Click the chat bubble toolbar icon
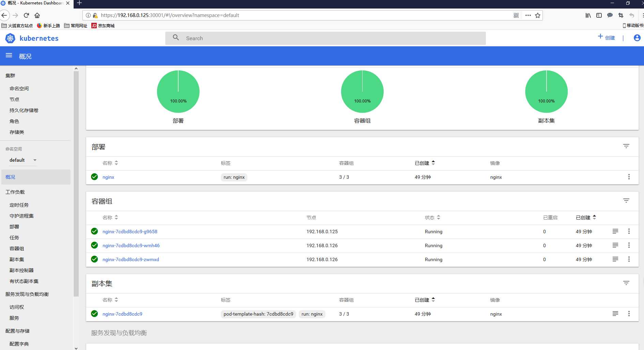This screenshot has width=644, height=350. [x=610, y=15]
